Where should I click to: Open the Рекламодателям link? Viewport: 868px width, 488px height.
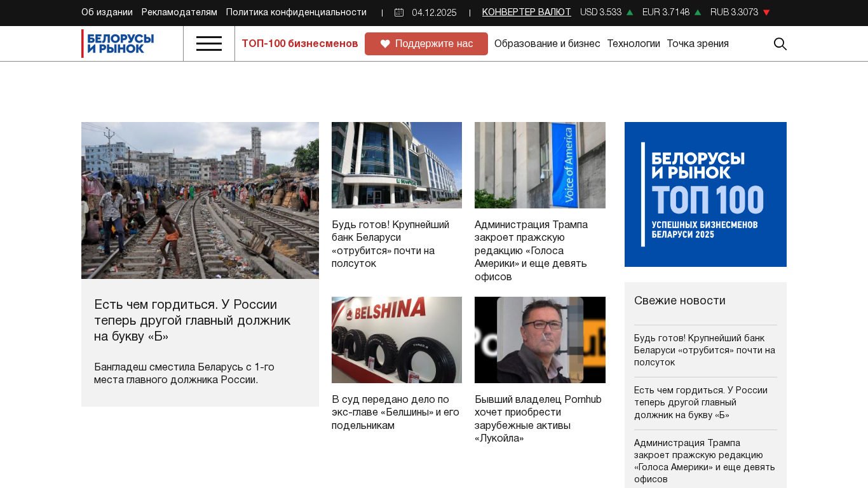179,12
